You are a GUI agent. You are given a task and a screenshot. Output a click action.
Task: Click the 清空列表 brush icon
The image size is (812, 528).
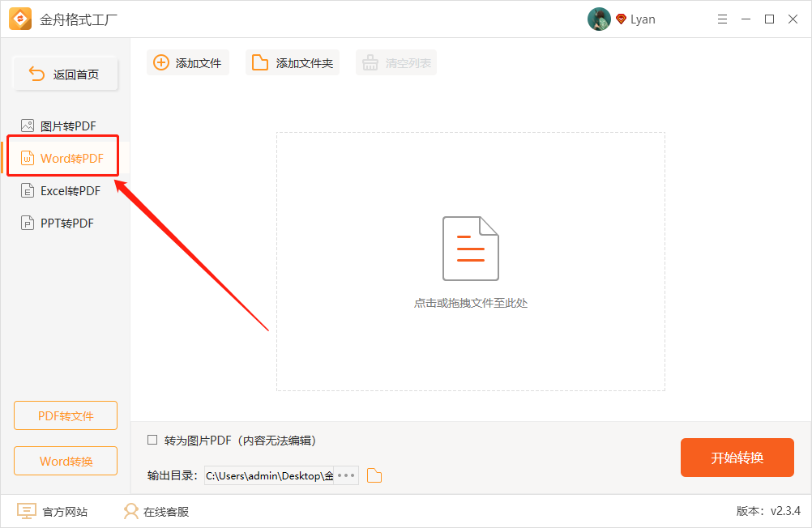[x=369, y=62]
